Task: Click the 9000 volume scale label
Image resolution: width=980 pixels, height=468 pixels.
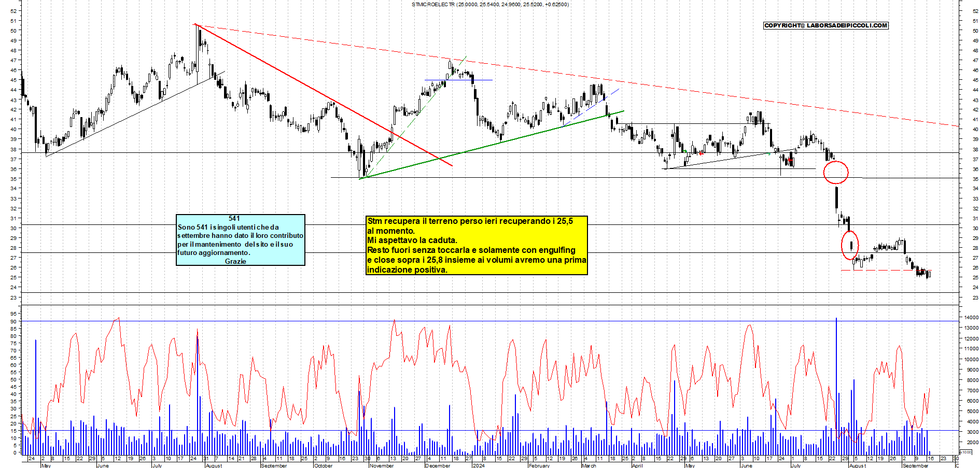Action: [x=973, y=370]
